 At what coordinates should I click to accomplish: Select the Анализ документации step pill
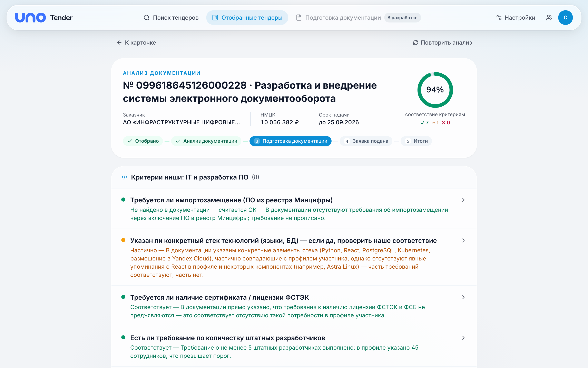point(206,141)
